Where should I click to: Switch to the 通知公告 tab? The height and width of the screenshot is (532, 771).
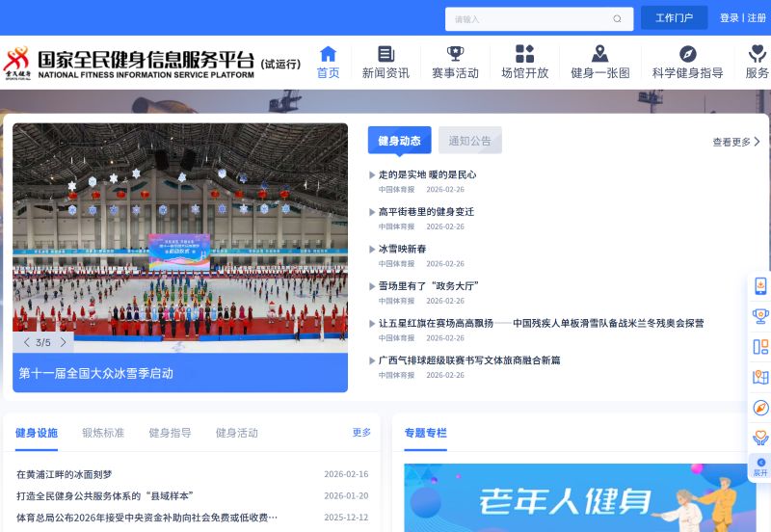[x=470, y=141]
